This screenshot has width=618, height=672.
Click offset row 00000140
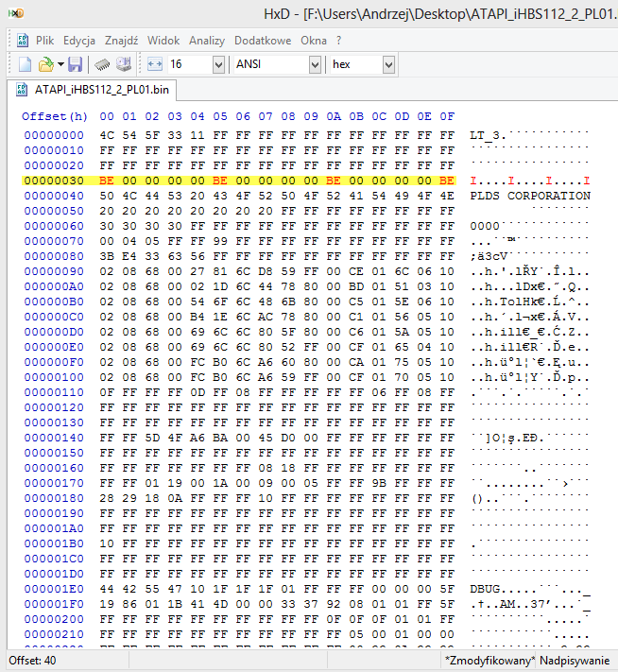54,438
